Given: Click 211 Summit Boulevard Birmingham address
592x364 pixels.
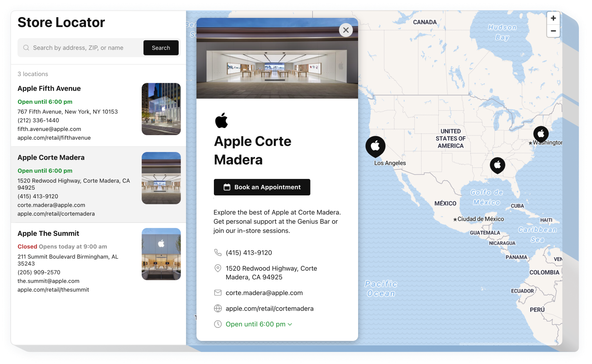Looking at the screenshot, I should [x=68, y=260].
